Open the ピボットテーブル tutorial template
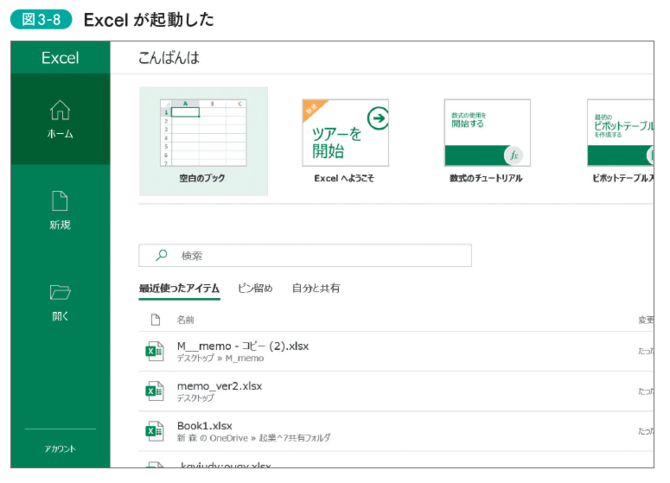 [620, 133]
